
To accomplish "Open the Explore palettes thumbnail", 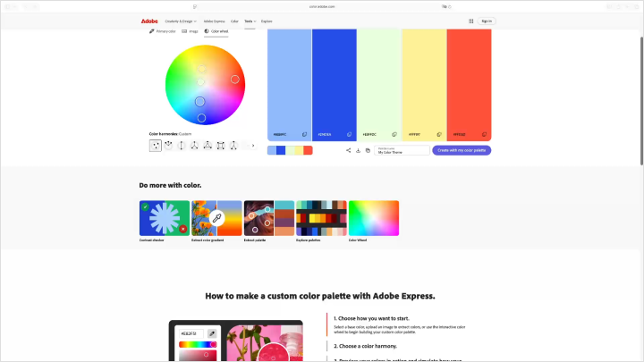I will (321, 218).
